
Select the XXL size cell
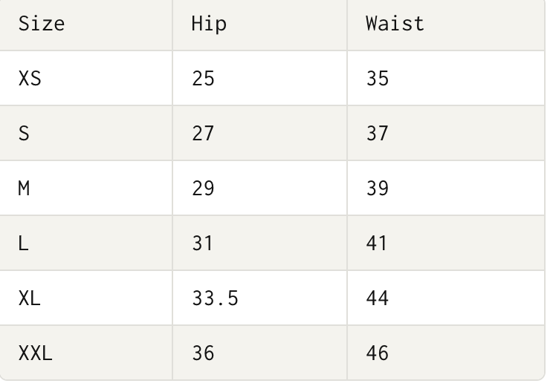(36, 353)
